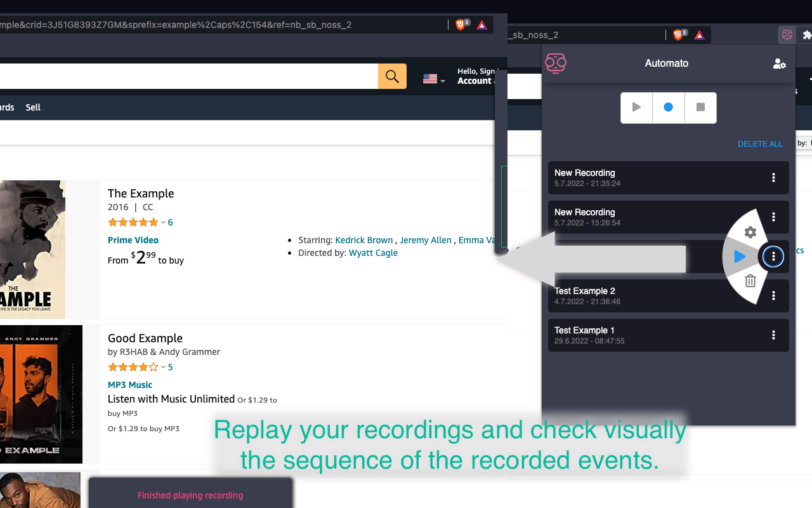
Task: Open the Wyatt Cagle director link
Action: pyautogui.click(x=373, y=253)
